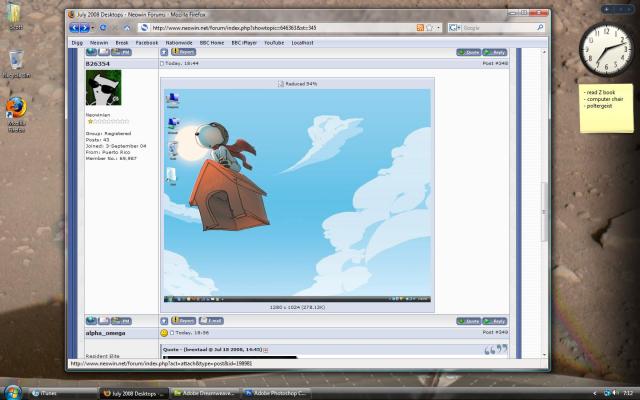640x400 pixels.
Task: Click the taskbar clock showing 7:12
Action: [x=629, y=393]
